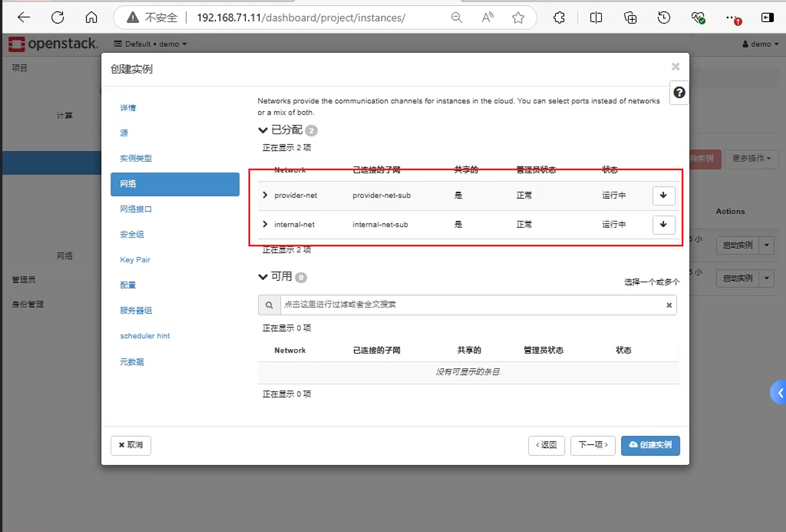This screenshot has width=786, height=532.
Task: Click the OpenStack logo
Action: click(53, 44)
